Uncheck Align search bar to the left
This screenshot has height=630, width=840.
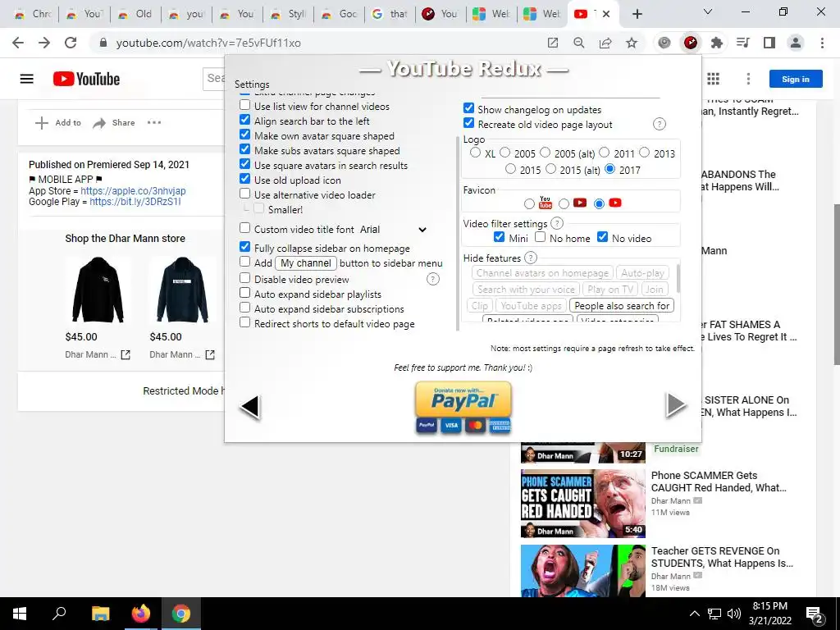tap(244, 120)
